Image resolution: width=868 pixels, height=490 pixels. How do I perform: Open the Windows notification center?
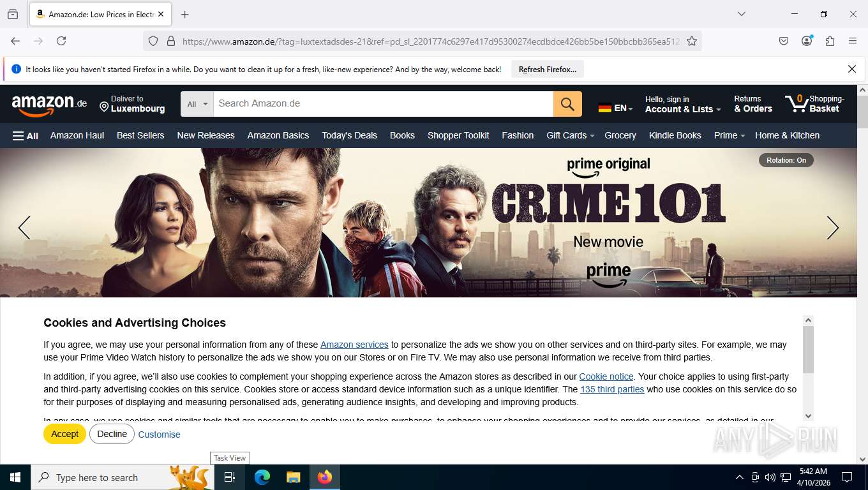point(847,477)
